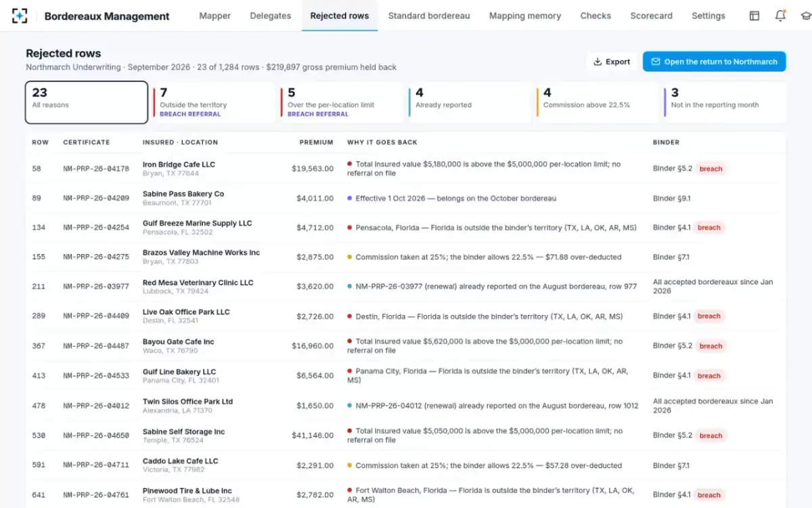Select insured Twin Silos Office Park Ltd

tap(187, 402)
